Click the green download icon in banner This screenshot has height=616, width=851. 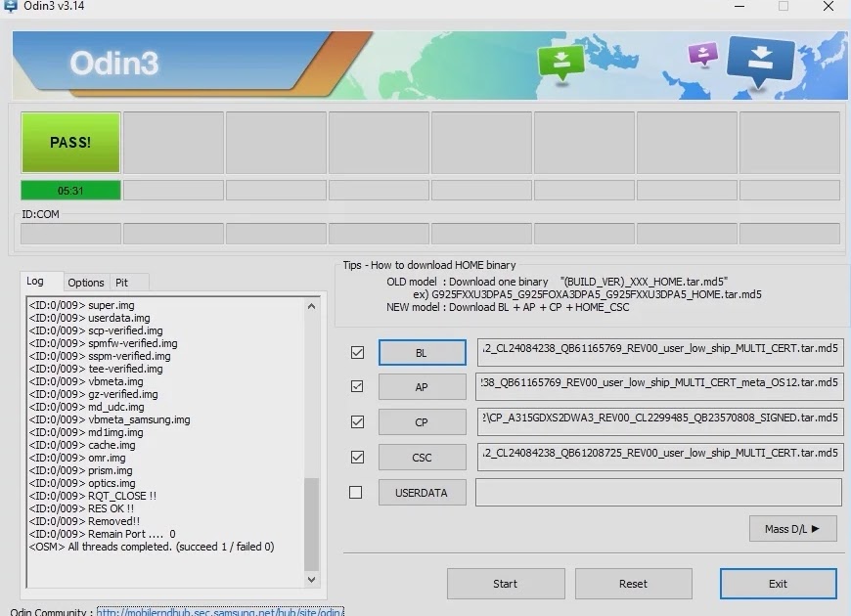click(x=560, y=63)
